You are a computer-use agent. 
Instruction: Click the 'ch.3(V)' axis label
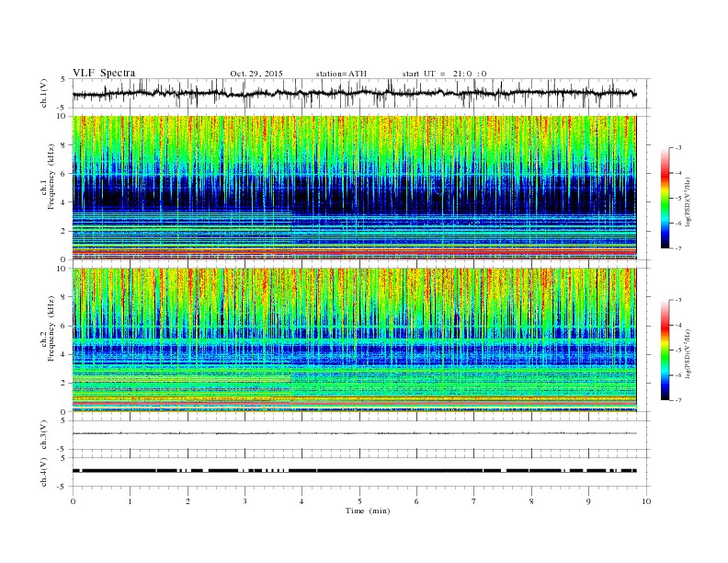tap(44, 435)
